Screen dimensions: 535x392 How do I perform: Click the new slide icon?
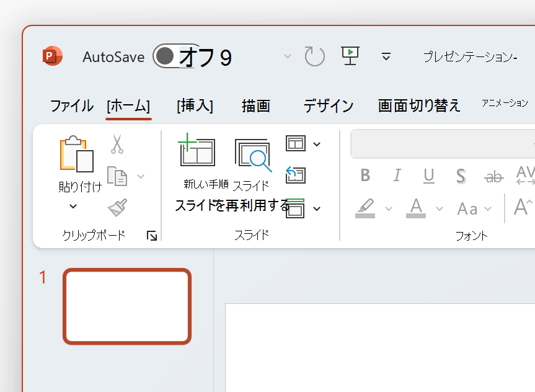click(197, 149)
